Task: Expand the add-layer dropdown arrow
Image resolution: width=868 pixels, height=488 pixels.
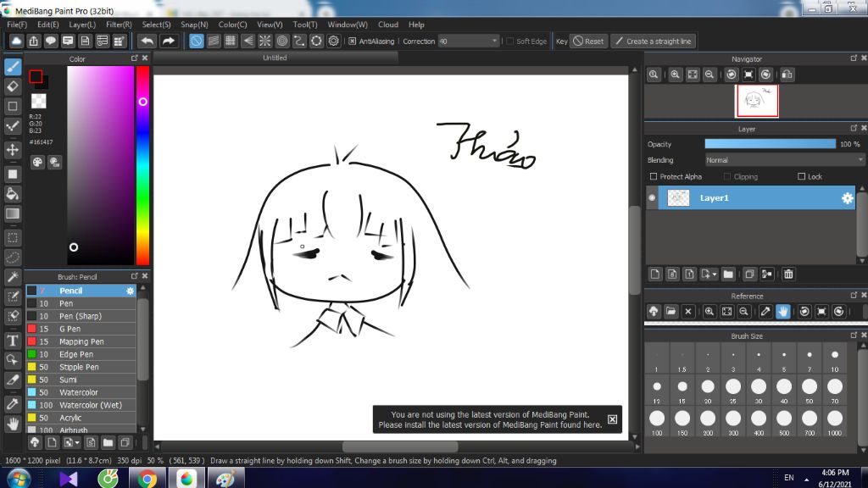Action: [714, 274]
